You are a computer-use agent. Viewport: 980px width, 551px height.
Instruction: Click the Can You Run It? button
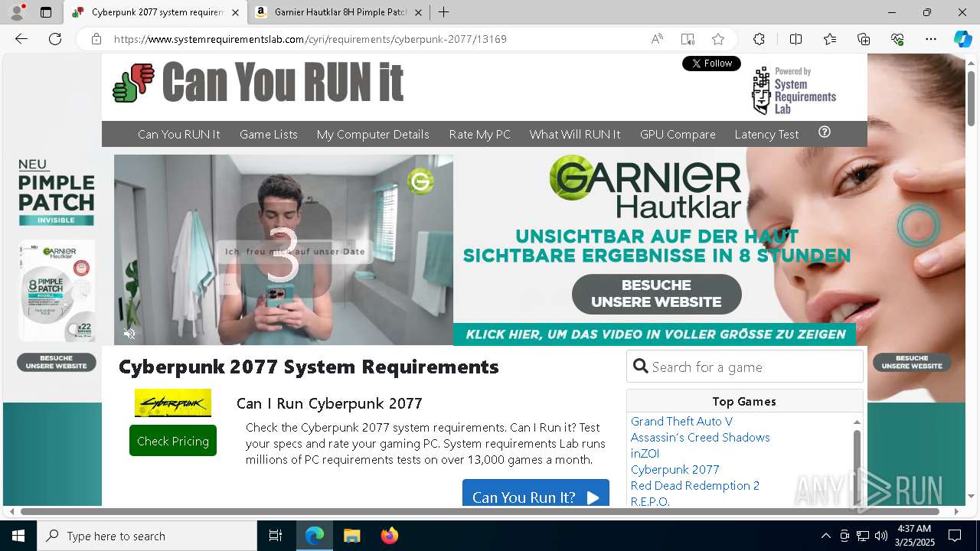535,494
